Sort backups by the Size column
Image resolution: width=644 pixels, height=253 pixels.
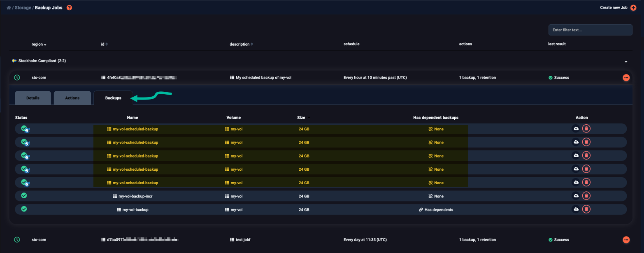tap(304, 118)
